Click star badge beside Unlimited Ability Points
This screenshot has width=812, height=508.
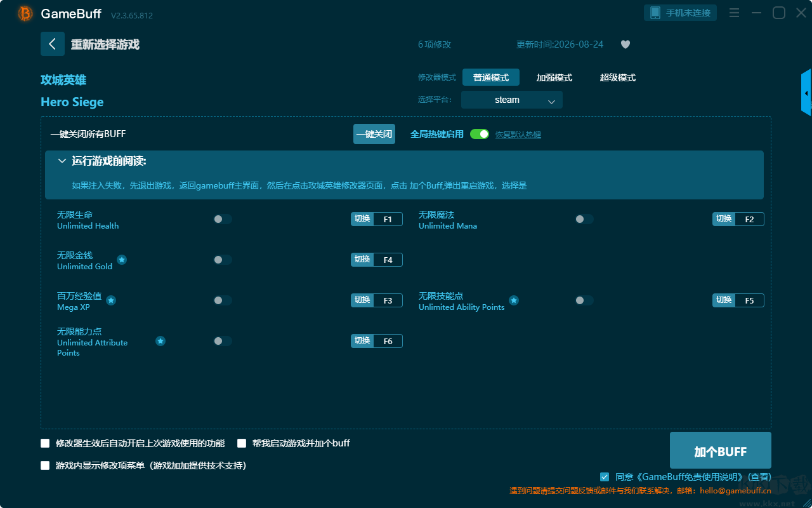pos(514,300)
